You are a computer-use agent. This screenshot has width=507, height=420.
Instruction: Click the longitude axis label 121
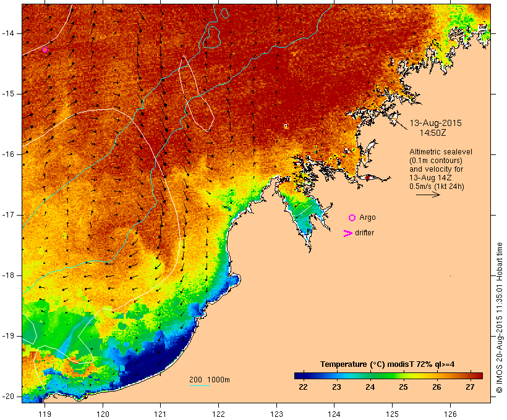pos(160,414)
